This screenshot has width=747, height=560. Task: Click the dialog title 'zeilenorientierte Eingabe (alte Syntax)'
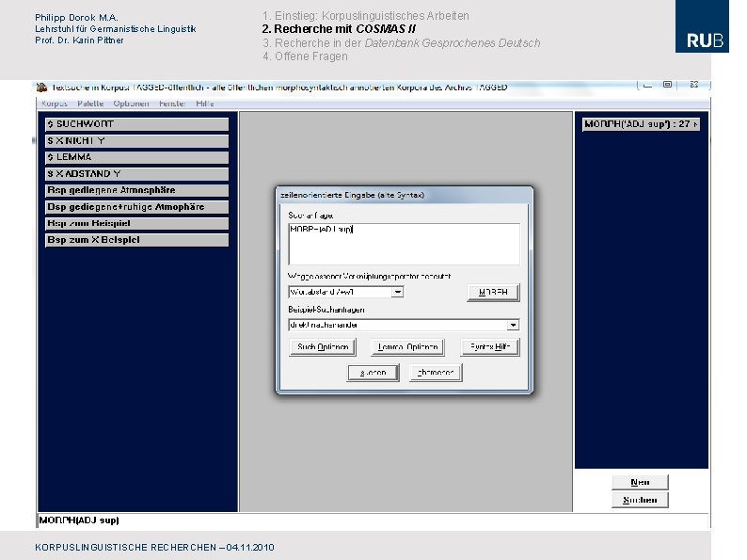click(352, 195)
